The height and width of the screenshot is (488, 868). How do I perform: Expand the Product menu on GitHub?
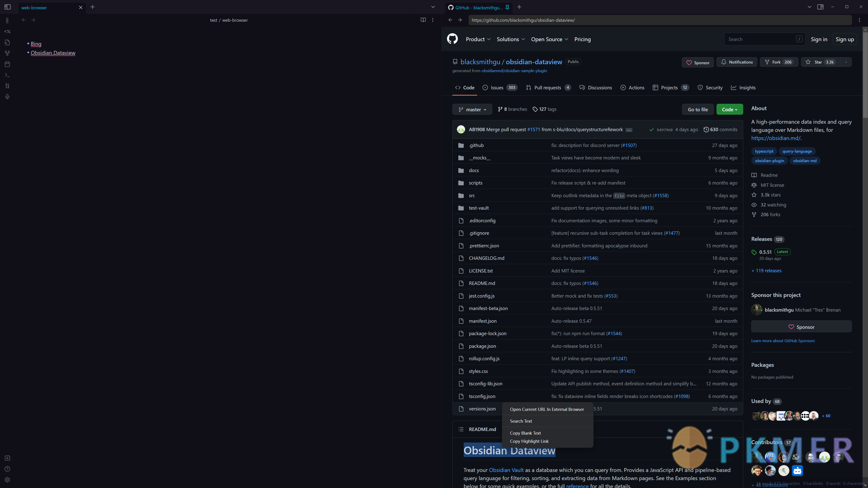click(478, 39)
